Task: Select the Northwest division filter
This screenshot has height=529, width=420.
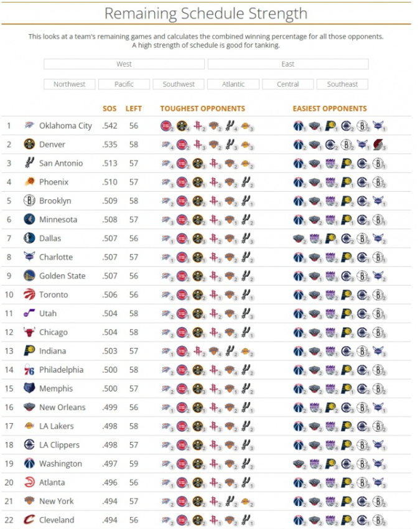Action: click(69, 84)
